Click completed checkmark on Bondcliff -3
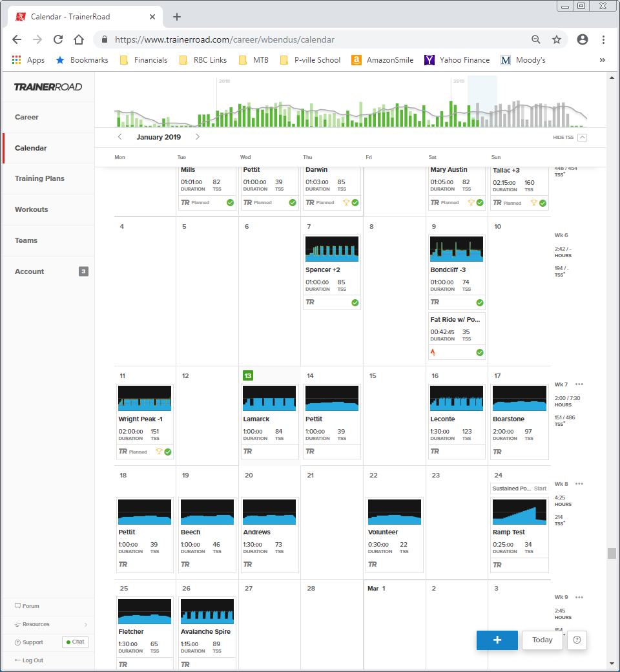The image size is (620, 672). pyautogui.click(x=480, y=302)
